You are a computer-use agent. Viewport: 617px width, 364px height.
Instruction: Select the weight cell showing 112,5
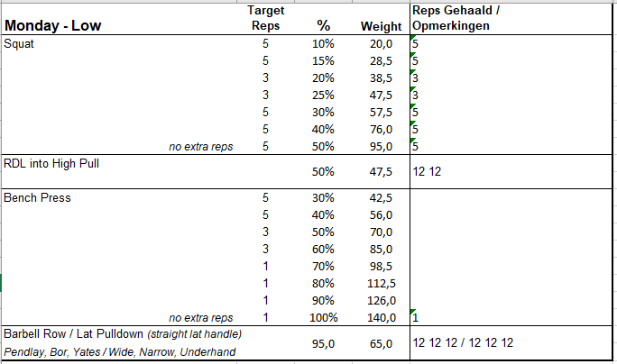click(x=377, y=283)
